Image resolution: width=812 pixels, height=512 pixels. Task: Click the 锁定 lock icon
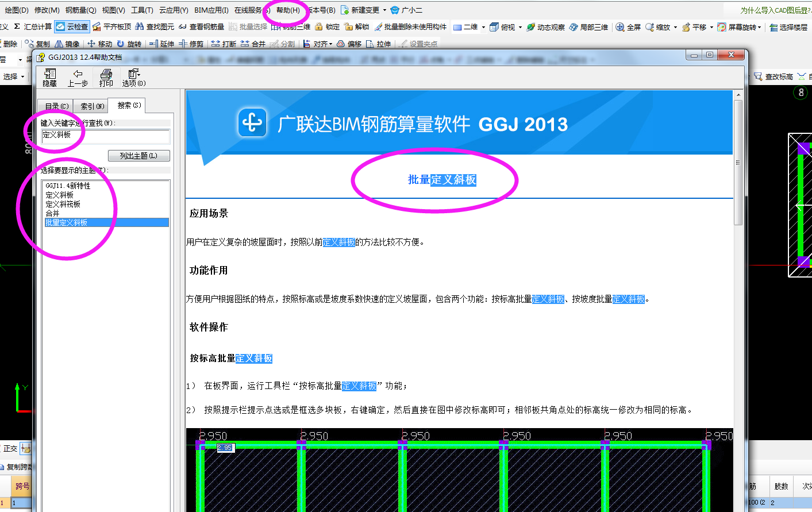319,26
